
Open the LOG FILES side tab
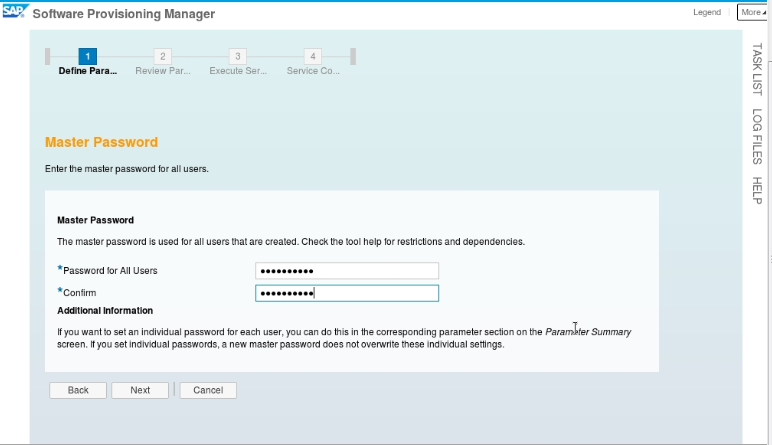coord(757,136)
